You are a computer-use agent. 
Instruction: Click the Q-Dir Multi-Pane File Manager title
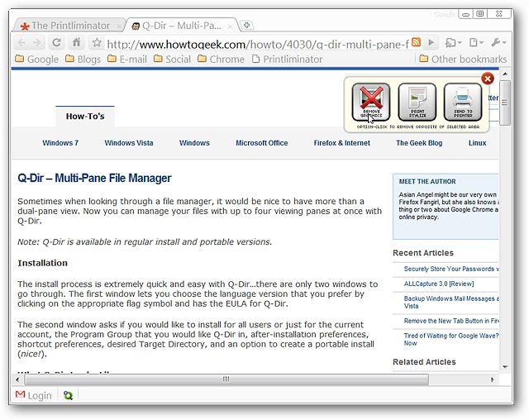pyautogui.click(x=94, y=178)
